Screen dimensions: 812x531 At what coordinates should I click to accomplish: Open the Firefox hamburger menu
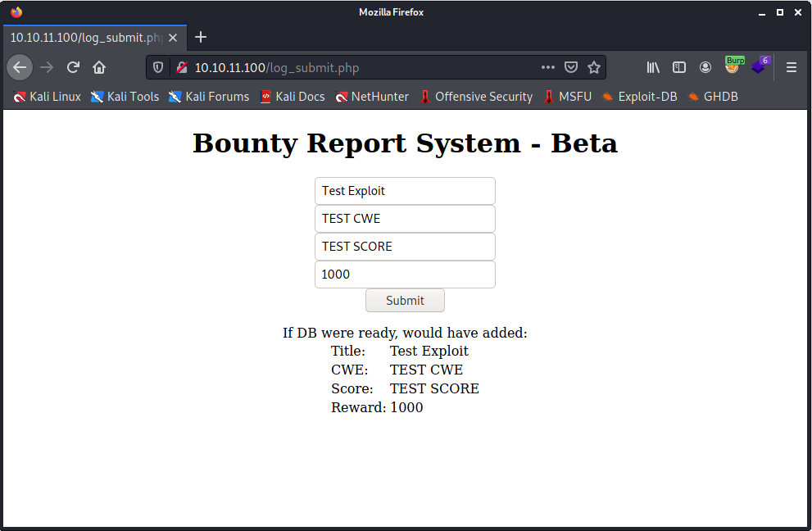(x=792, y=67)
